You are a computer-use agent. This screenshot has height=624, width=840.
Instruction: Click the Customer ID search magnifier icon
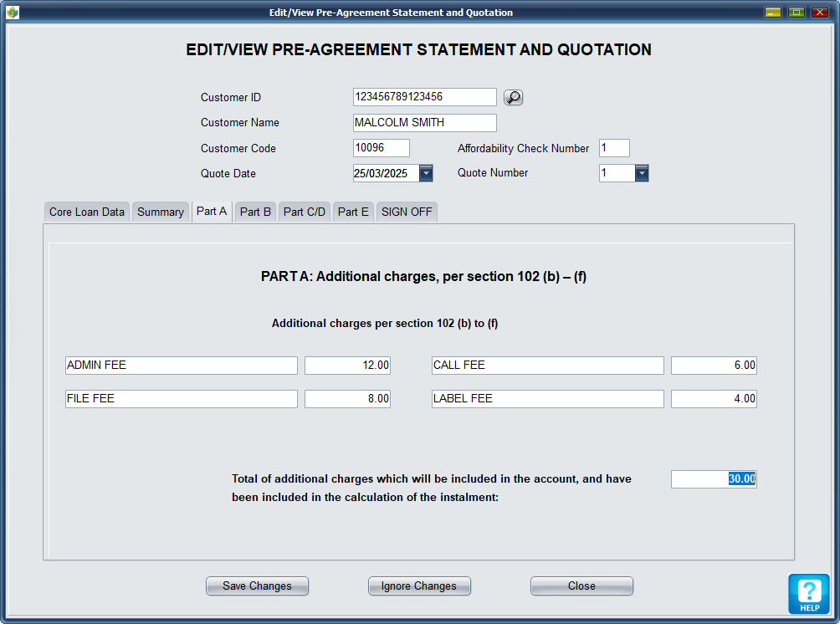513,97
